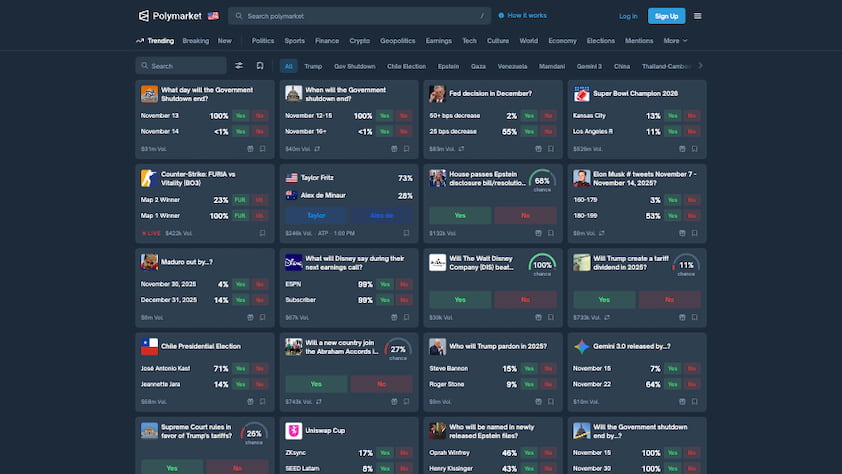Open the Geopolitics category

click(x=397, y=41)
